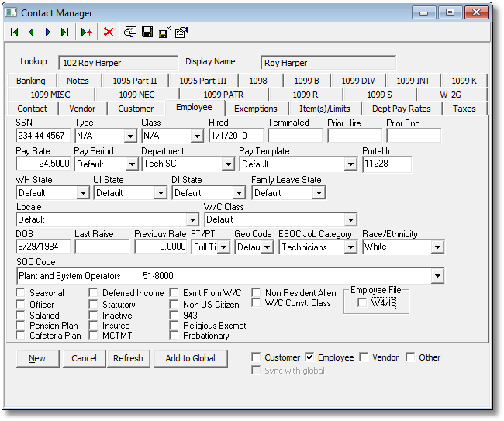Open the Pay Period dropdown
Image resolution: width=504 pixels, height=421 pixels.
tap(132, 164)
